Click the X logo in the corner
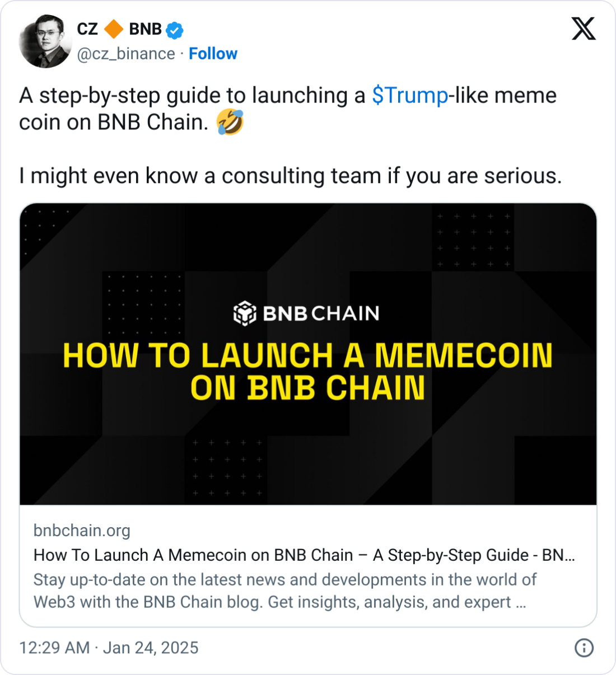This screenshot has width=616, height=675. [584, 29]
